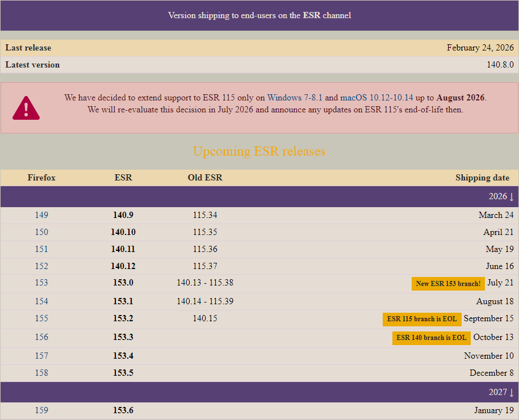Open Firefox 157 release link

click(41, 356)
